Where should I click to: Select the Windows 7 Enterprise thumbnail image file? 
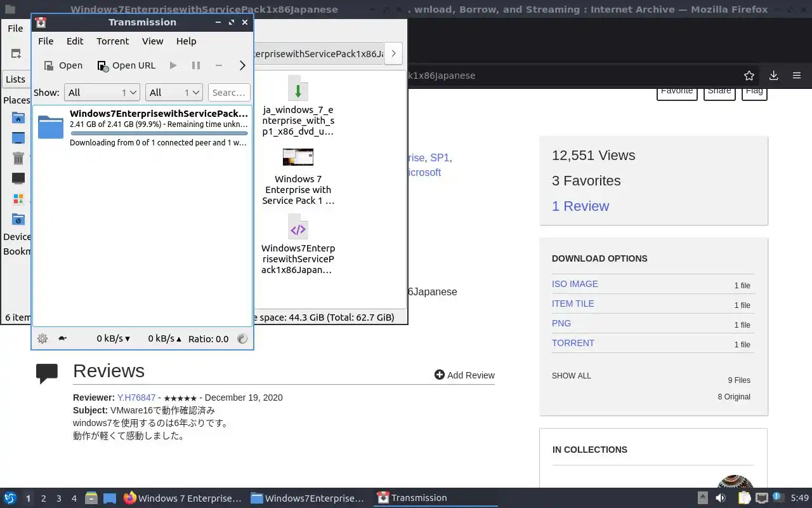298,177
